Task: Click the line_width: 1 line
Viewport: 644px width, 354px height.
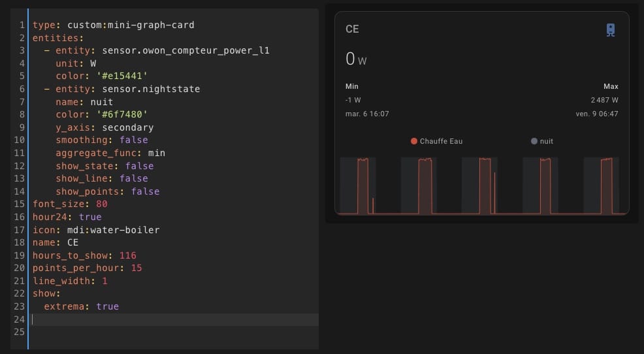Action: point(70,281)
